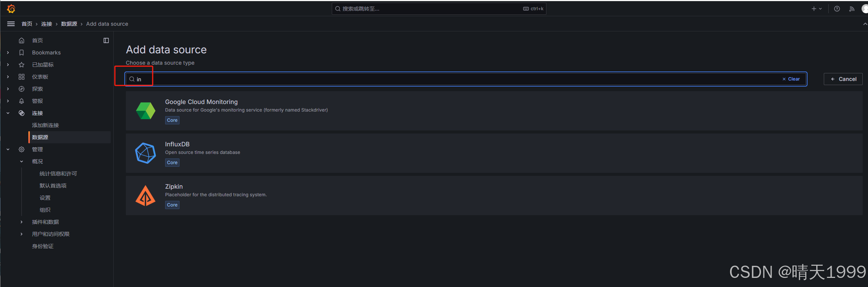868x287 pixels.
Task: Open 身份验证 menu item
Action: [43, 246]
